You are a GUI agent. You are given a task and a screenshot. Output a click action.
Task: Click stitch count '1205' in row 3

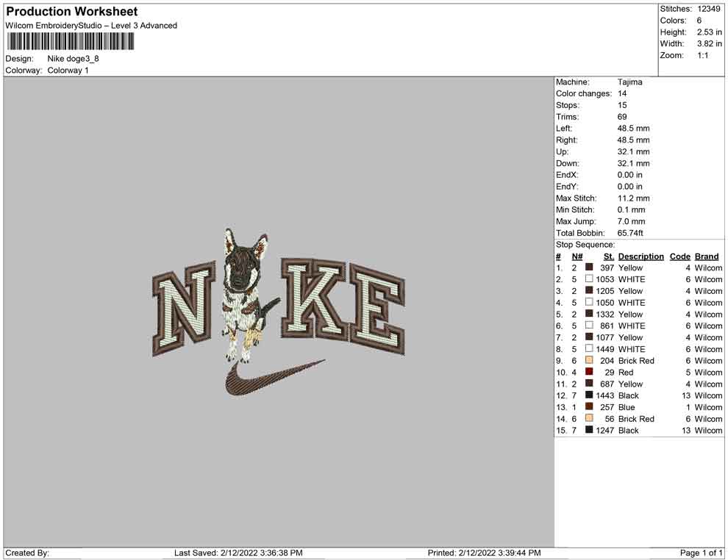(x=605, y=291)
